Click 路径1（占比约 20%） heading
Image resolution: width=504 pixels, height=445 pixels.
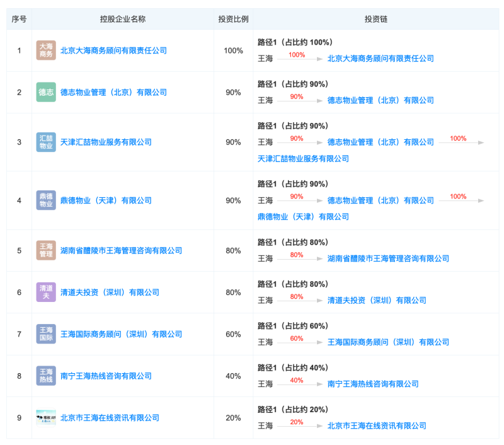click(x=293, y=409)
